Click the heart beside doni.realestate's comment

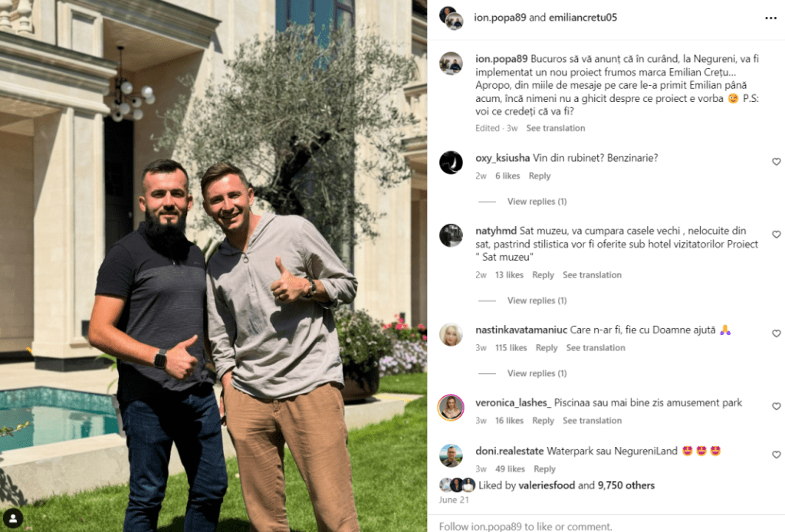pyautogui.click(x=776, y=455)
